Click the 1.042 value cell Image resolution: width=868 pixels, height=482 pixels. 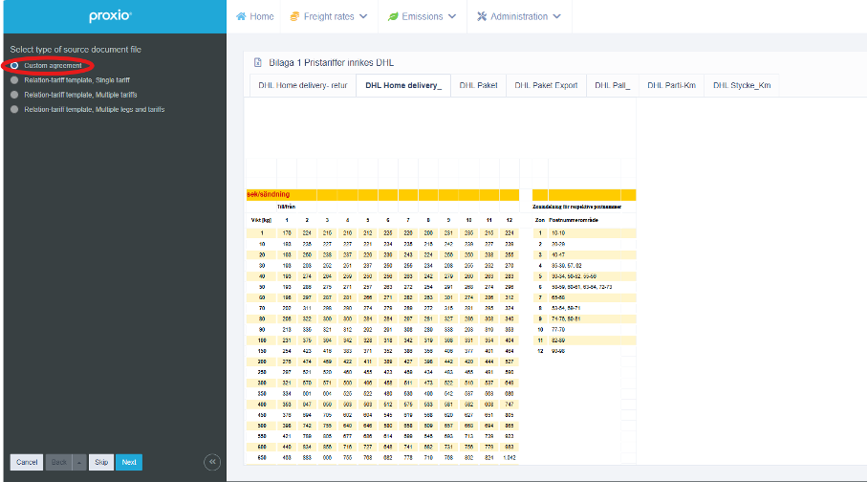[510, 458]
